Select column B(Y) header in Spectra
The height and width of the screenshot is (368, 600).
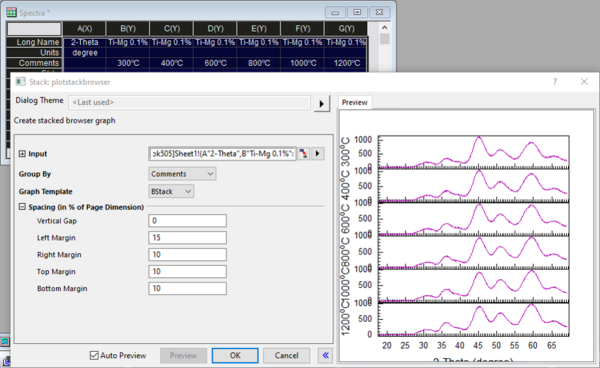pyautogui.click(x=128, y=29)
